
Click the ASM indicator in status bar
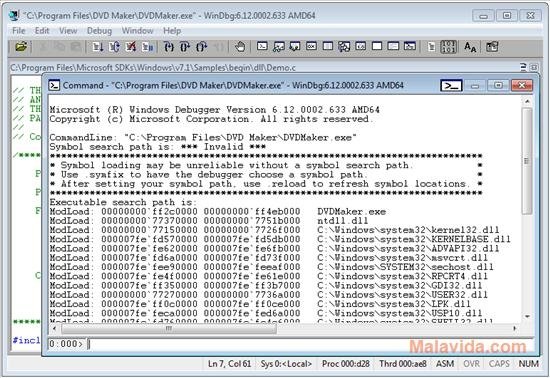click(445, 364)
